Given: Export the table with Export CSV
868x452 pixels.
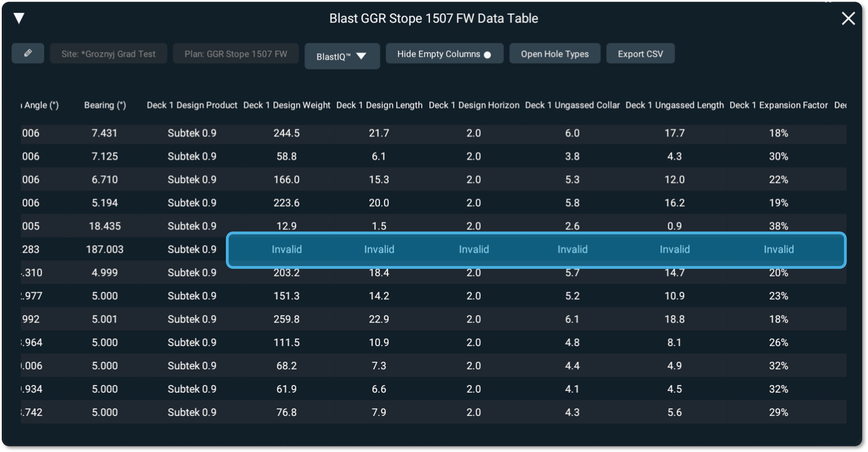Looking at the screenshot, I should (x=640, y=54).
